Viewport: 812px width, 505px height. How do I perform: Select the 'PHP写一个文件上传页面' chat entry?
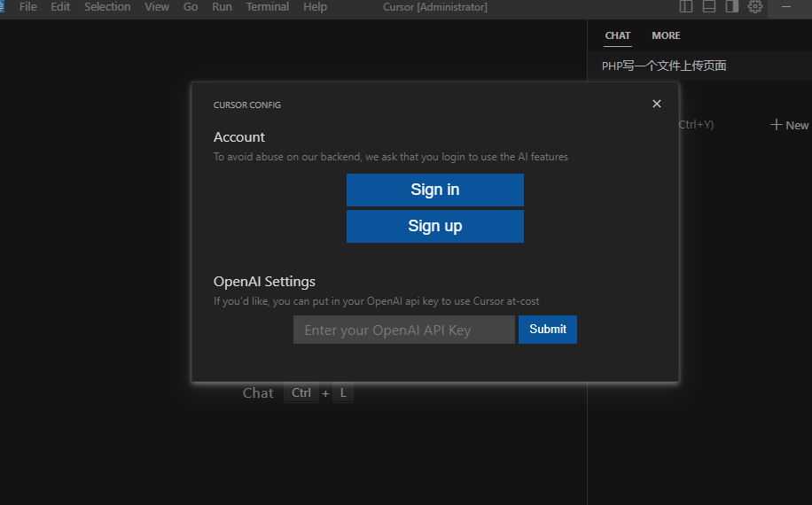pos(699,66)
